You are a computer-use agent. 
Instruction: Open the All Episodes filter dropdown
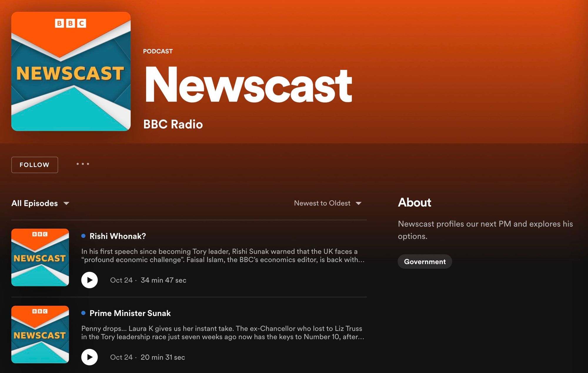coord(34,203)
